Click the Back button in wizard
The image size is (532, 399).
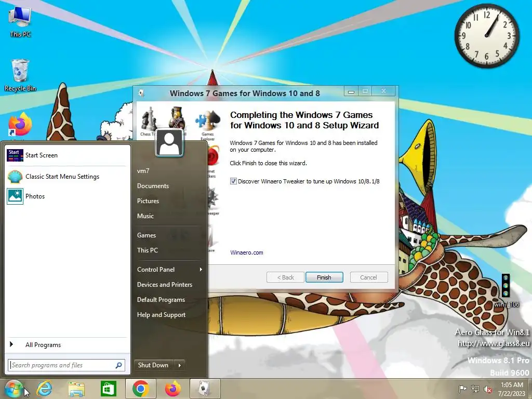tap(285, 277)
